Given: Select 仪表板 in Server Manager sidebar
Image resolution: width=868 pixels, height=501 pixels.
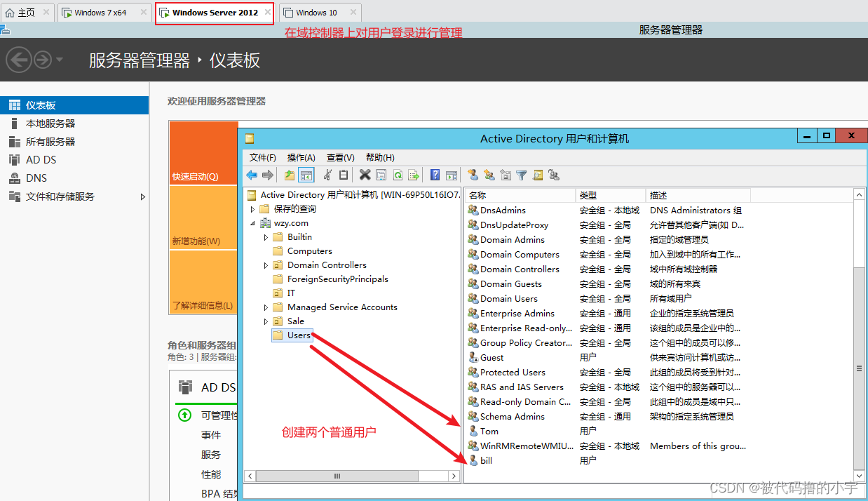Looking at the screenshot, I should [x=74, y=105].
